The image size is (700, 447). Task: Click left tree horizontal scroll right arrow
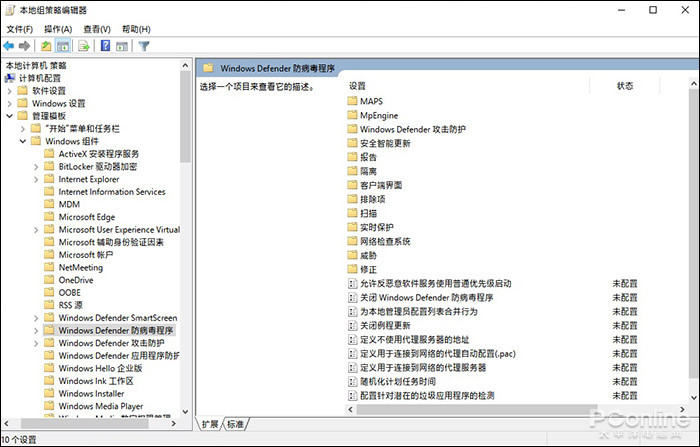click(174, 423)
